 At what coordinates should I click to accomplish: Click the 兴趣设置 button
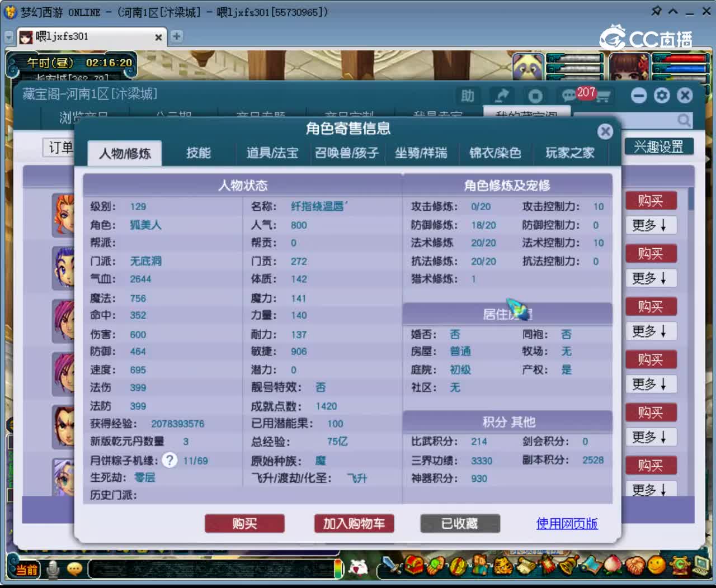[658, 146]
